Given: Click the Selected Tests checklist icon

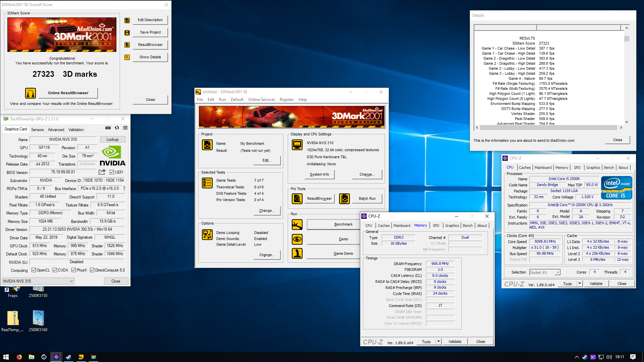Looking at the screenshot, I should pos(207,183).
